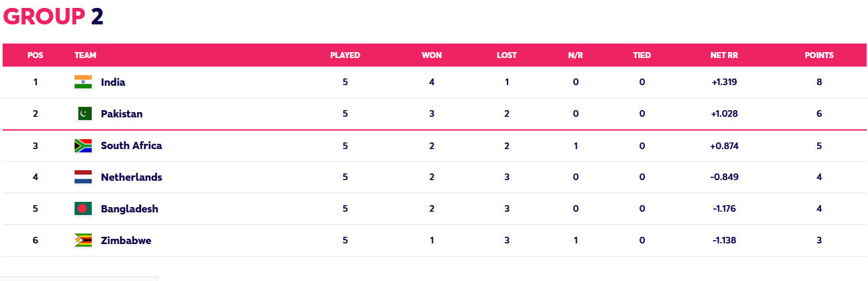Click the NET RR column header
This screenshot has width=868, height=281.
[x=724, y=55]
